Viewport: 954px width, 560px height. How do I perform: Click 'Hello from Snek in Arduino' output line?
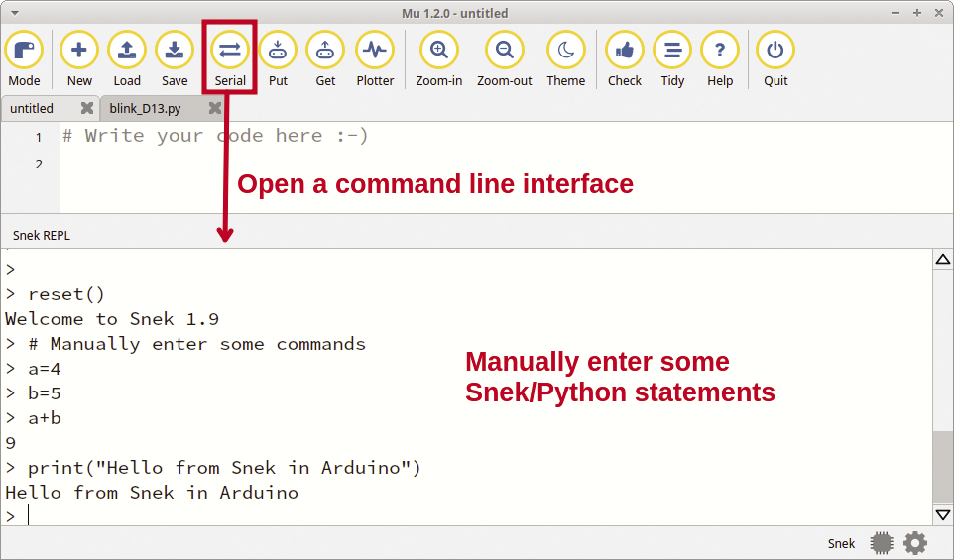[152, 493]
